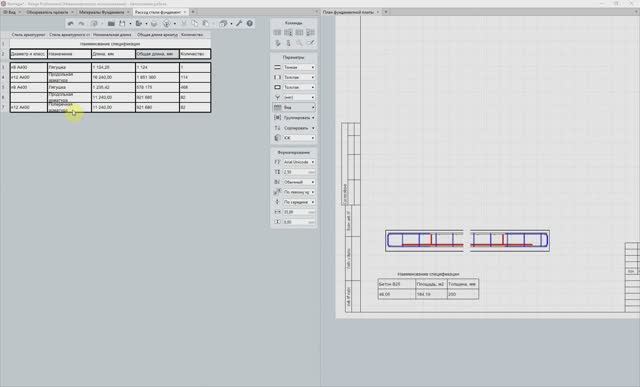Copy selection using the copy icon
The image size is (640, 387).
click(195, 24)
